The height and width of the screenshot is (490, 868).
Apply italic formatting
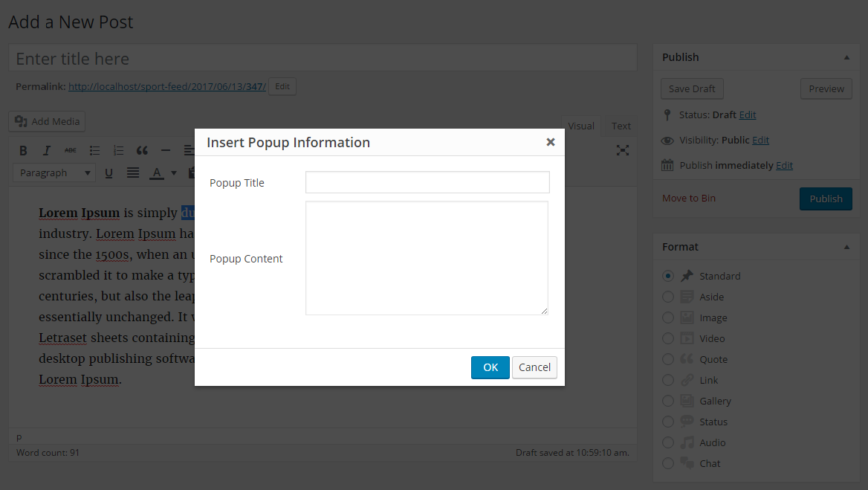[47, 151]
